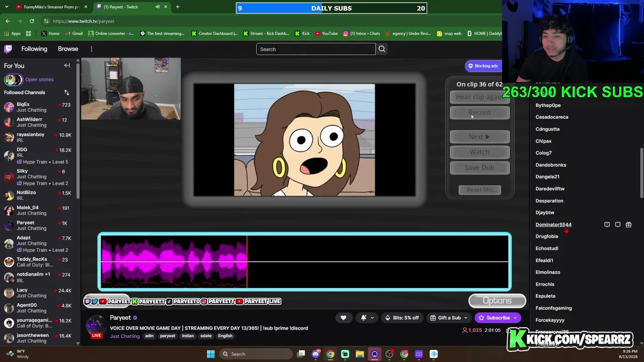Open Discord from the taskbar

[x=316, y=354]
